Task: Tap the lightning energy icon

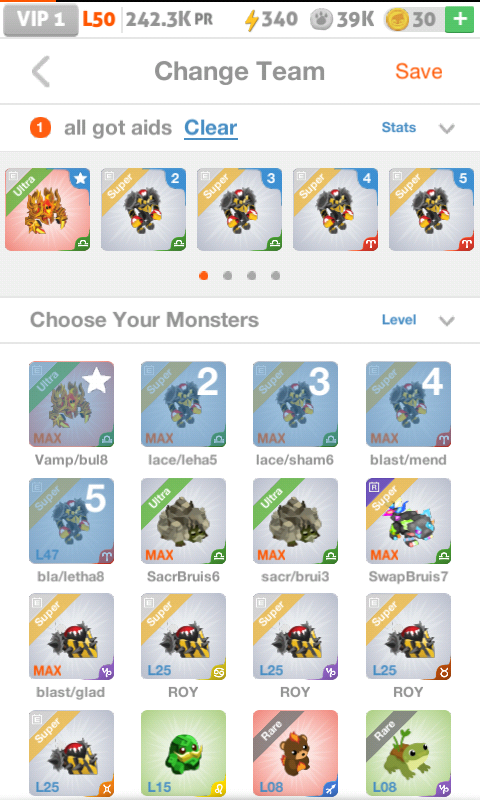Action: [251, 20]
